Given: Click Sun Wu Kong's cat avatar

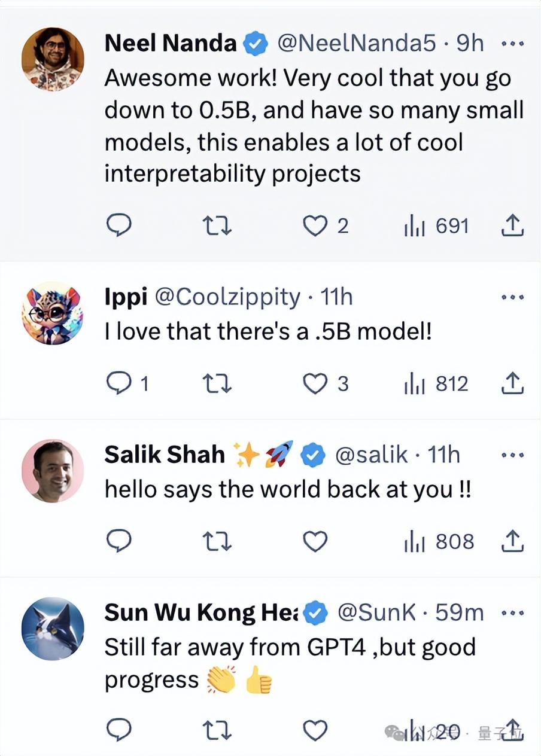Looking at the screenshot, I should (x=53, y=629).
